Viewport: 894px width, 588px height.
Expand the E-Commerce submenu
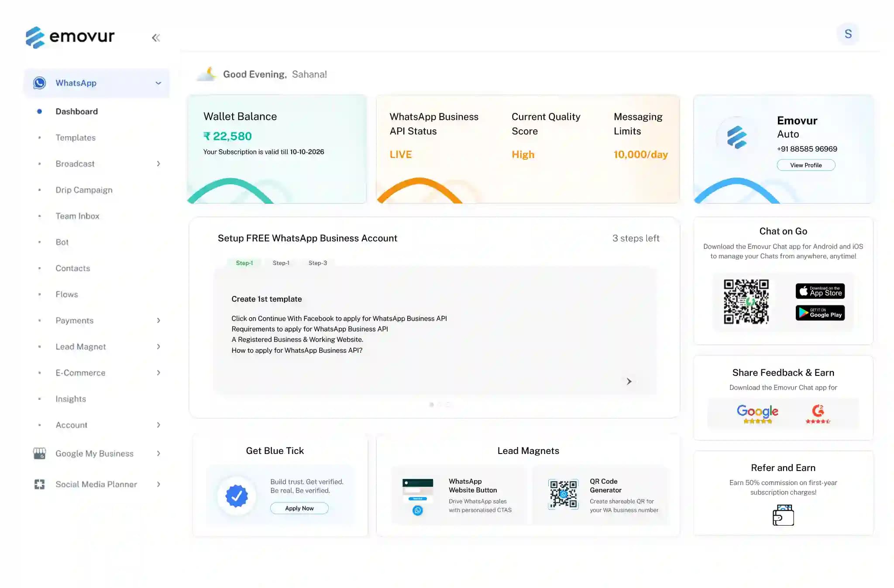tap(158, 373)
